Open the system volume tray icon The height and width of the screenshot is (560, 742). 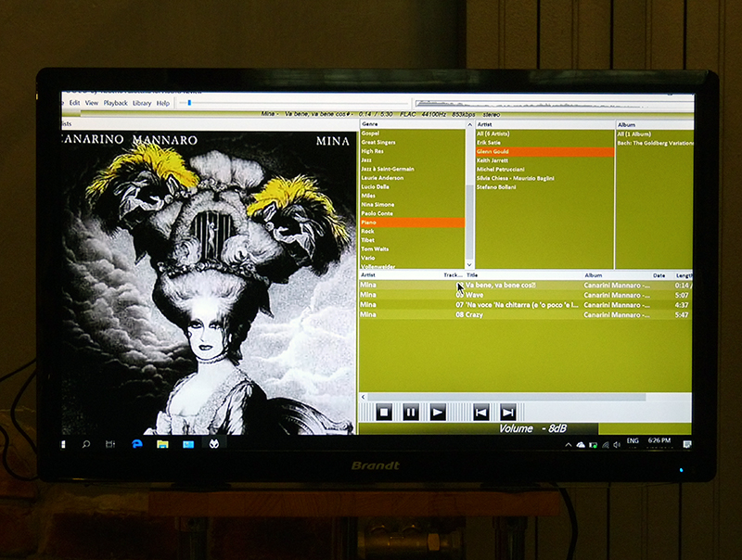coord(617,445)
